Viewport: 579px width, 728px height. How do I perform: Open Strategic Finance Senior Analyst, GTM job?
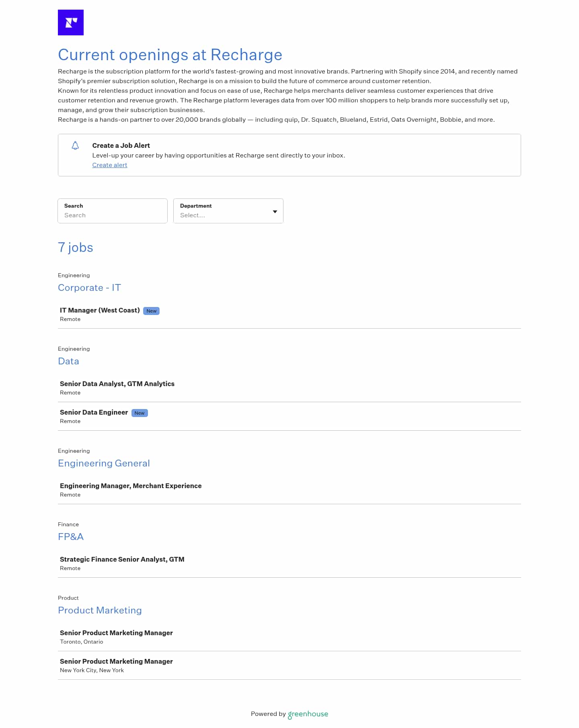(x=122, y=560)
